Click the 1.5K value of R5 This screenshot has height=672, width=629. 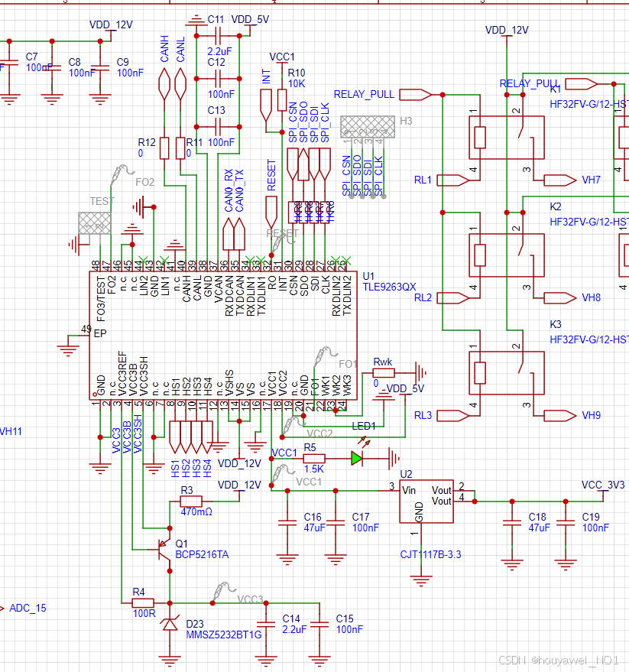314,469
